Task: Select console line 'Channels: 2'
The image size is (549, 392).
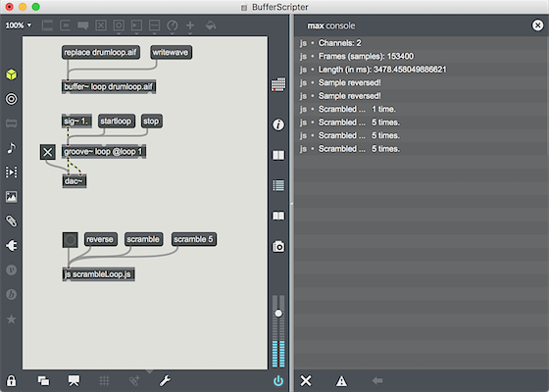Action: coord(422,43)
